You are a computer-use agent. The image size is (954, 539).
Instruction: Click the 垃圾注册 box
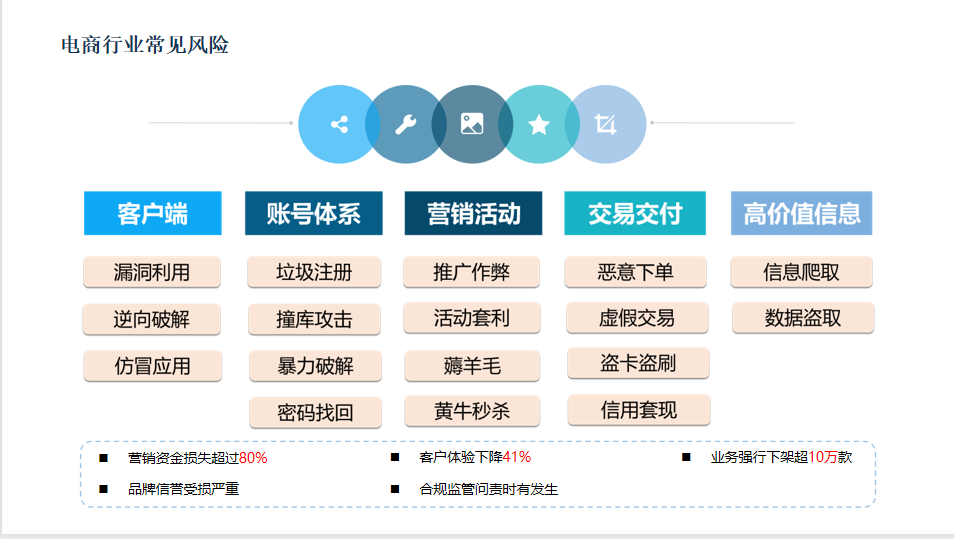point(314,272)
